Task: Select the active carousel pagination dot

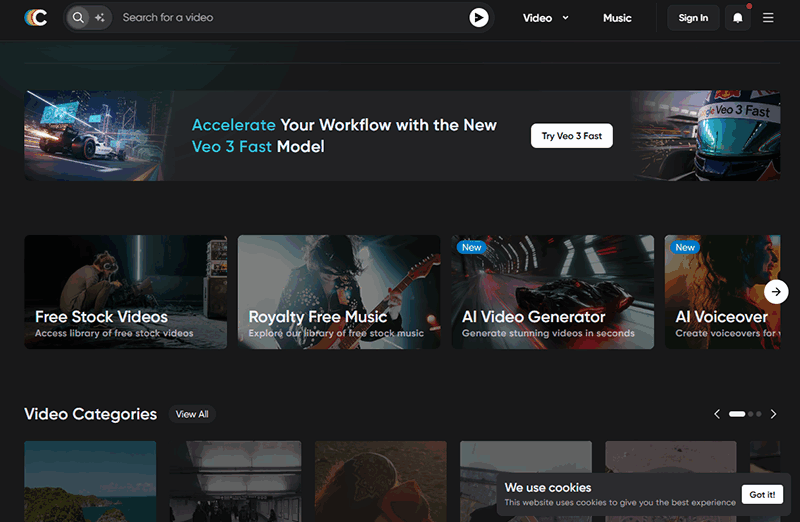Action: pyautogui.click(x=737, y=414)
